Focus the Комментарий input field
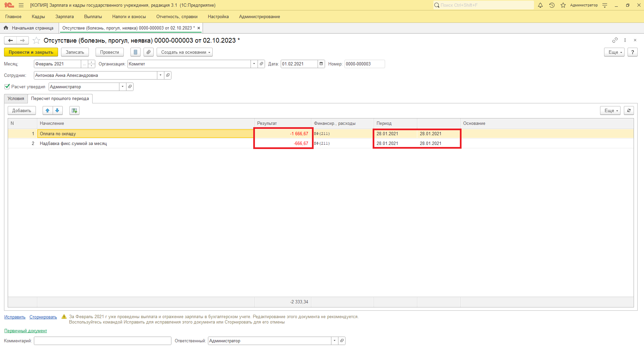Image resolution: width=644 pixels, height=347 pixels. pos(103,341)
